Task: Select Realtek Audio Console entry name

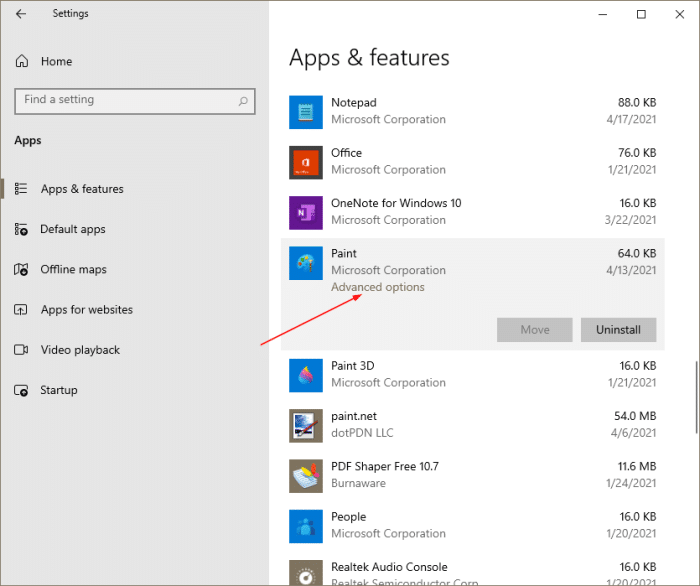Action: 389,567
